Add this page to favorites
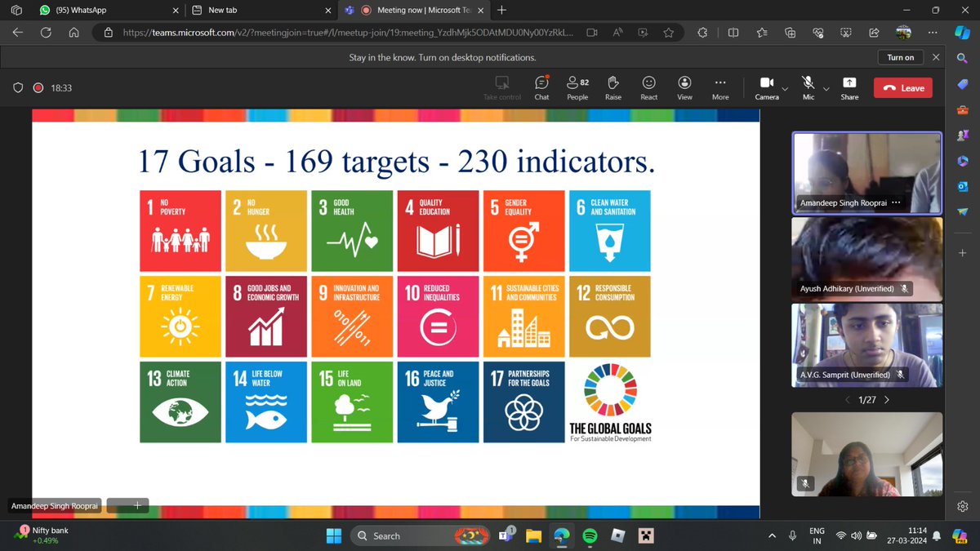Viewport: 980px width, 551px height. tap(669, 33)
